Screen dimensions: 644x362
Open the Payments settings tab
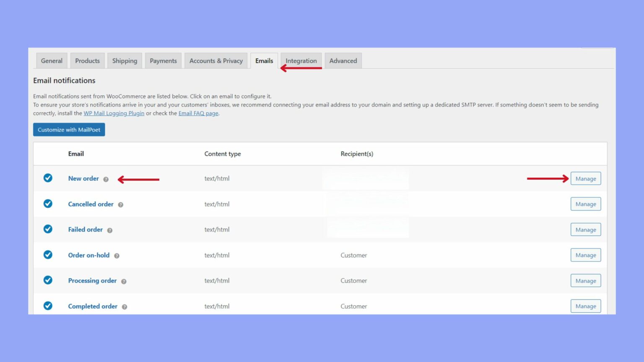[163, 60]
